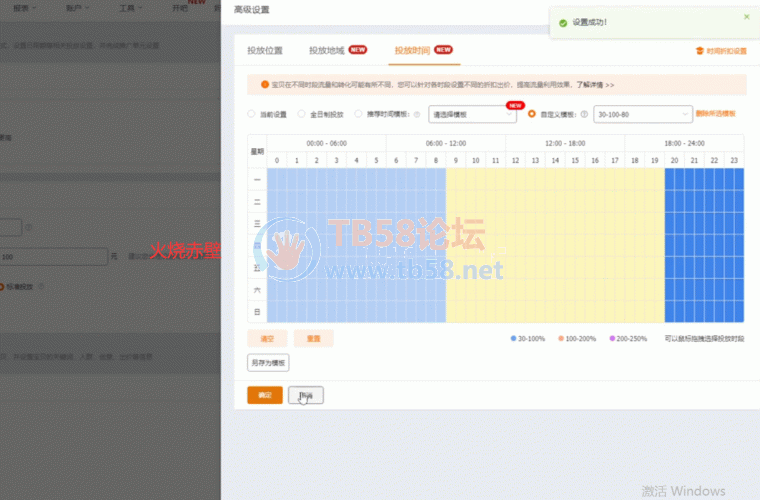Select the 自定义模板 radio button
The image size is (760, 500).
click(532, 114)
